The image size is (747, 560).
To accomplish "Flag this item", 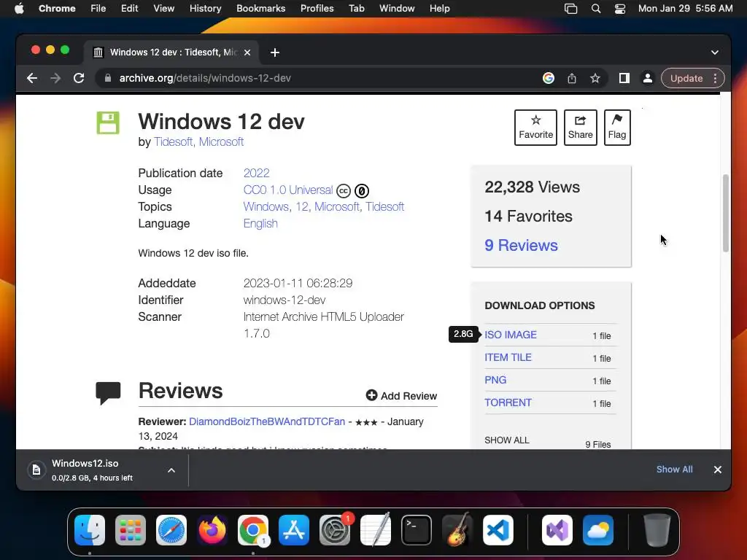I will (617, 128).
